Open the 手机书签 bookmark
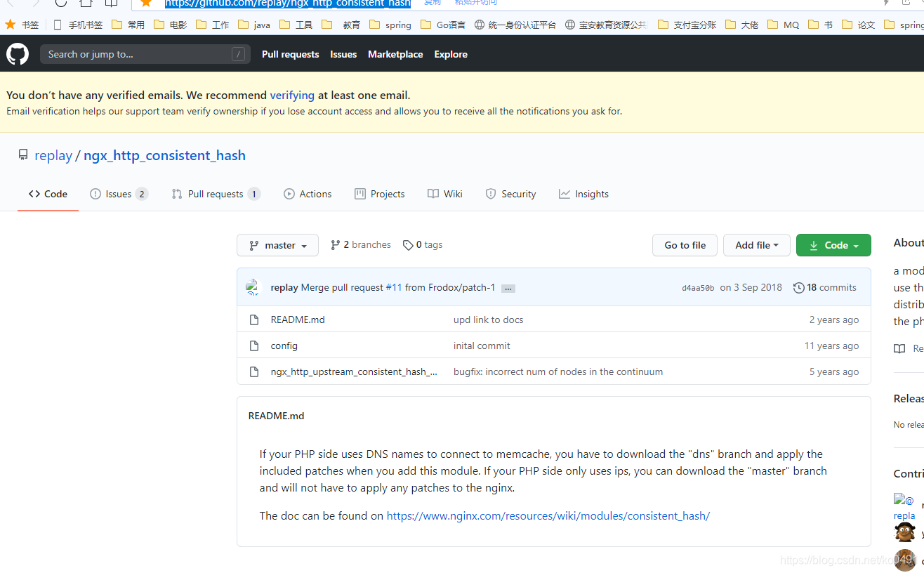 coord(78,25)
